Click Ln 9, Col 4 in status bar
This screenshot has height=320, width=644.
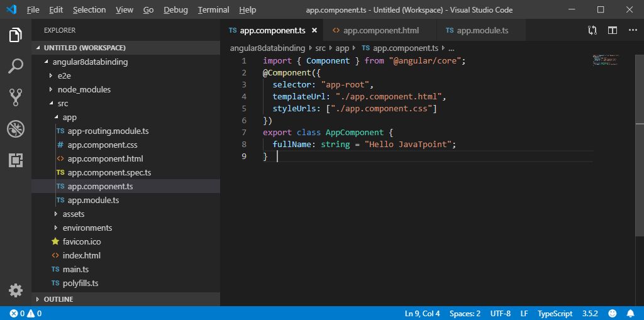tap(422, 314)
